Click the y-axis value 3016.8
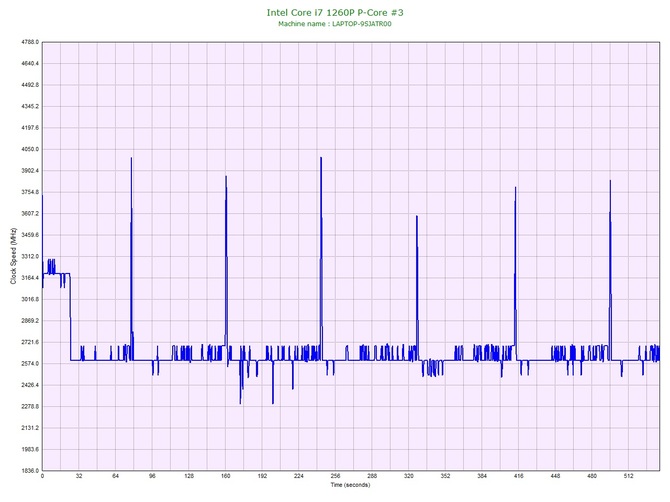Screen dimensions: 670x502 [x=30, y=299]
